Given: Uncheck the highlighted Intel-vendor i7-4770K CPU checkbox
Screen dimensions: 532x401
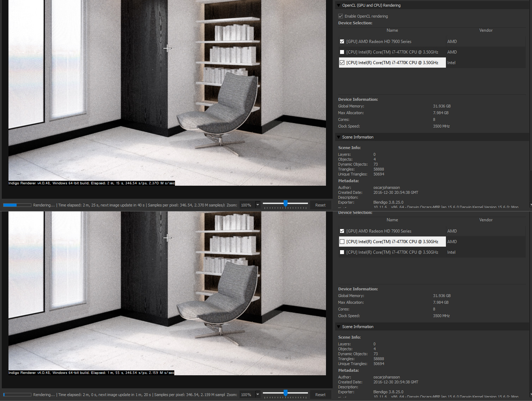Looking at the screenshot, I should (342, 63).
